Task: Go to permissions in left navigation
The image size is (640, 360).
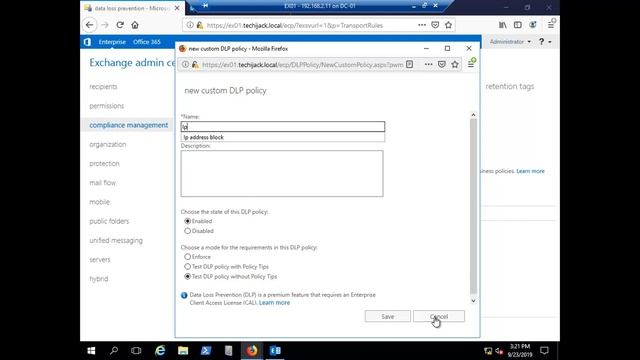Action: 107,106
